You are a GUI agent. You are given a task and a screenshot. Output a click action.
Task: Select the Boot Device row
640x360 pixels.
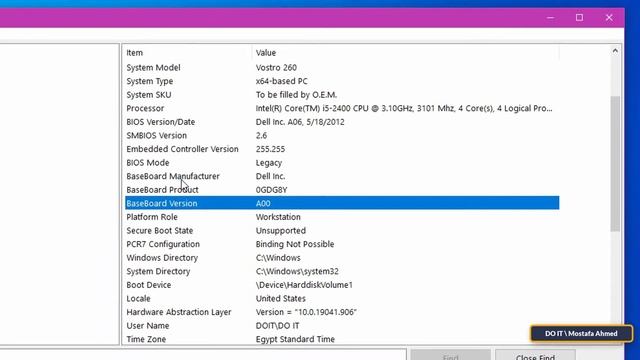342,284
